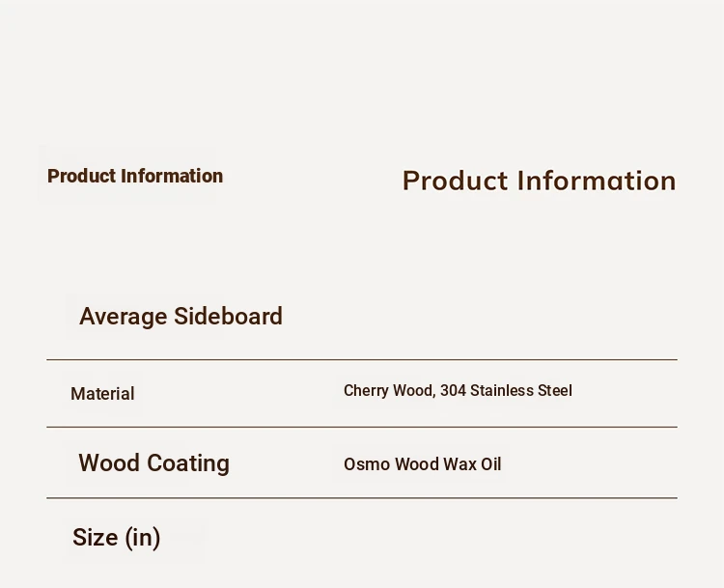
Task: Click the "Cherry Wood" text in the Material value
Action: (388, 391)
